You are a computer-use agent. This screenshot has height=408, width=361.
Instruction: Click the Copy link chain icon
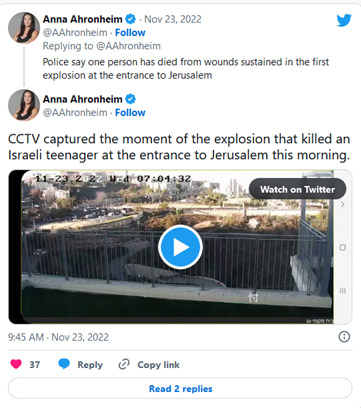tap(124, 364)
